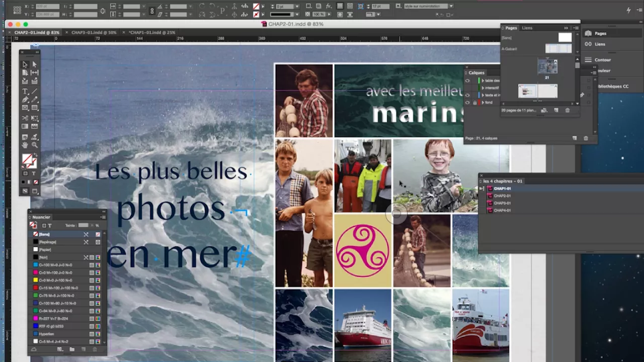This screenshot has height=362, width=644.
Task: Select the Pen tool
Action: coord(25,100)
